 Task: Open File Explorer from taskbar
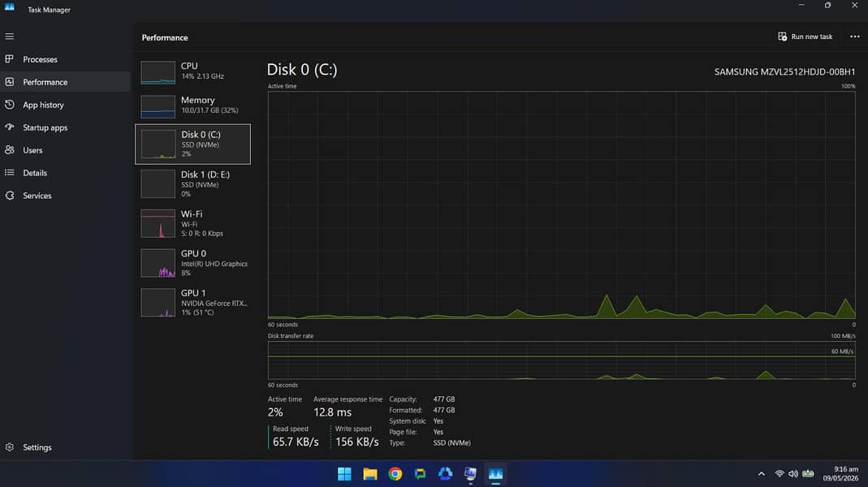tap(369, 474)
